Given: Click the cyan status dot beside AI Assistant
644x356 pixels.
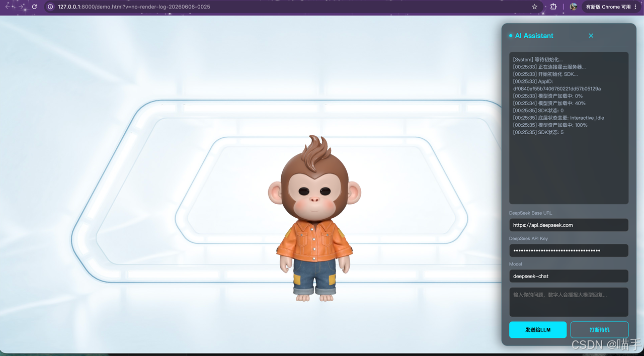Looking at the screenshot, I should (511, 36).
